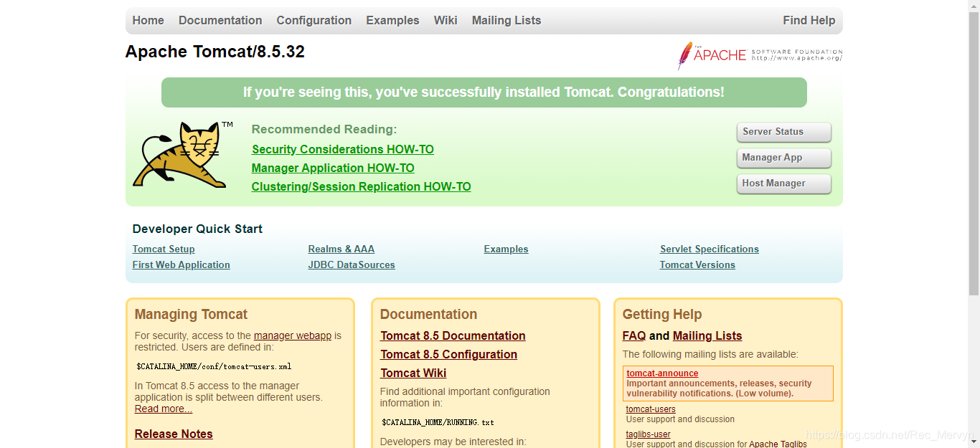980x448 pixels.
Task: Open the Wiki navigation link
Action: (446, 20)
